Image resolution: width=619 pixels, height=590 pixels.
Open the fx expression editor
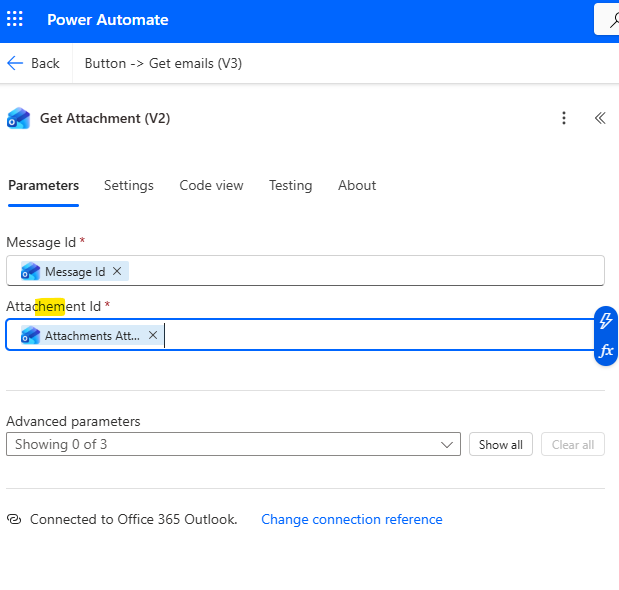tap(606, 350)
